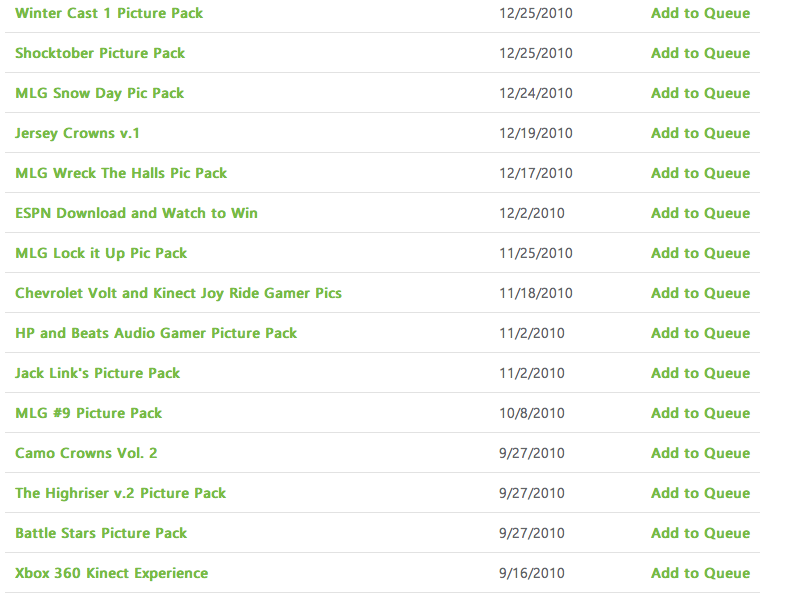
Task: Open MLG Lock it Up Pic Pack
Action: click(x=101, y=253)
